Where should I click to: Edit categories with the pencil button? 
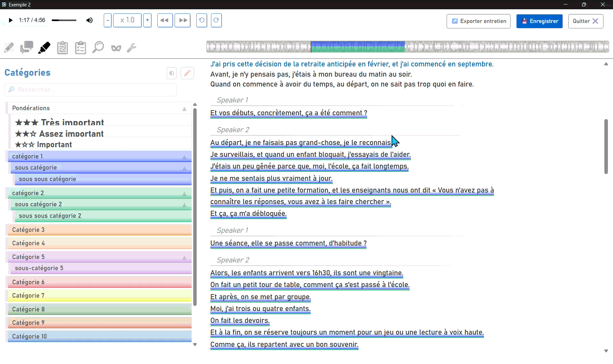click(x=187, y=73)
